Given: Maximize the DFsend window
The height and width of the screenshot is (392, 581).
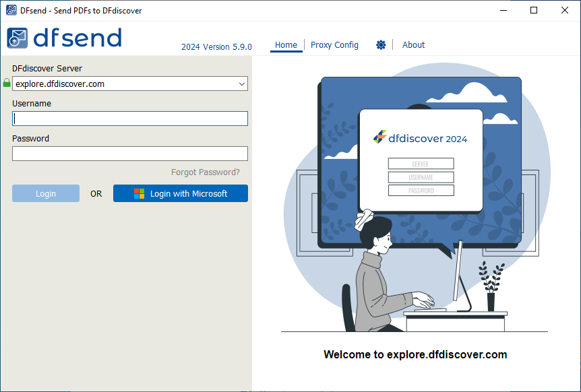Looking at the screenshot, I should click(534, 10).
